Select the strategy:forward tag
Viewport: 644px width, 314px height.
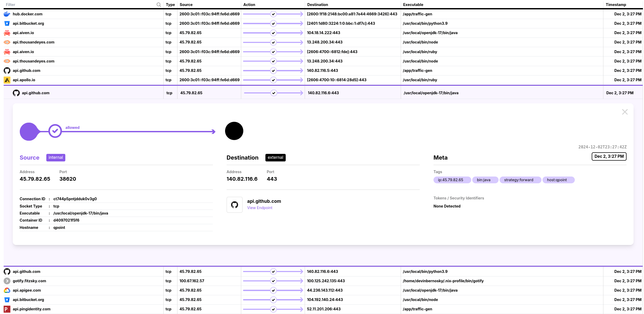(x=520, y=180)
